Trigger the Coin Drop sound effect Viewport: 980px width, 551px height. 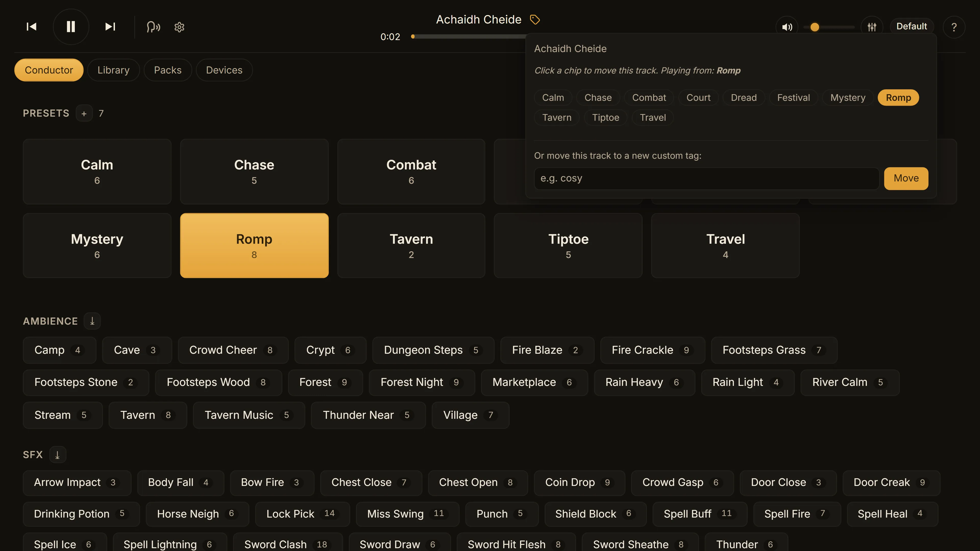(x=579, y=483)
